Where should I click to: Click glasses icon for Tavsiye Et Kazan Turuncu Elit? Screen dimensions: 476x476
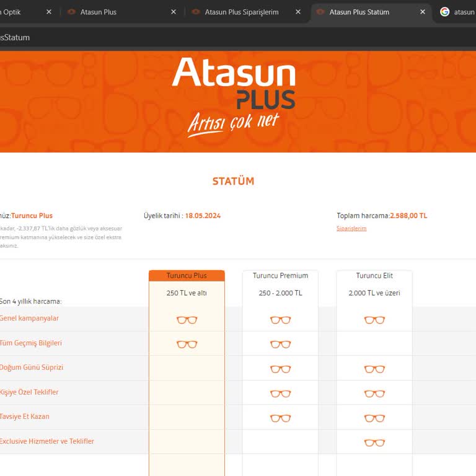pos(374,418)
